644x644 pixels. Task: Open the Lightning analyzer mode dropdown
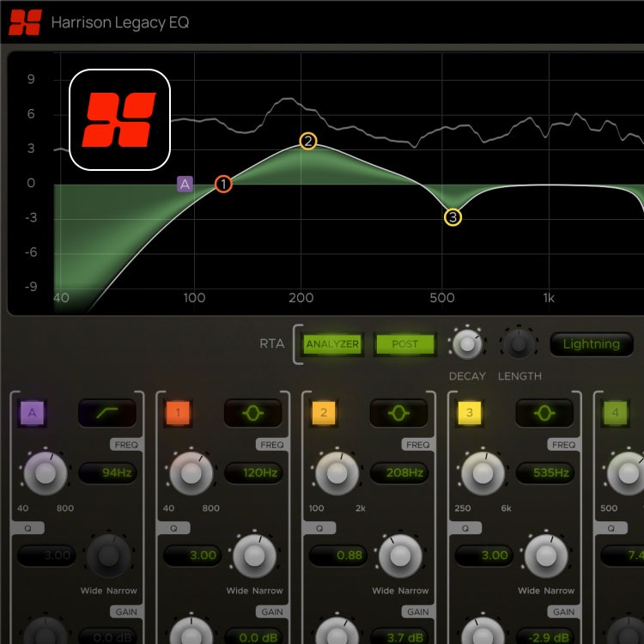591,344
